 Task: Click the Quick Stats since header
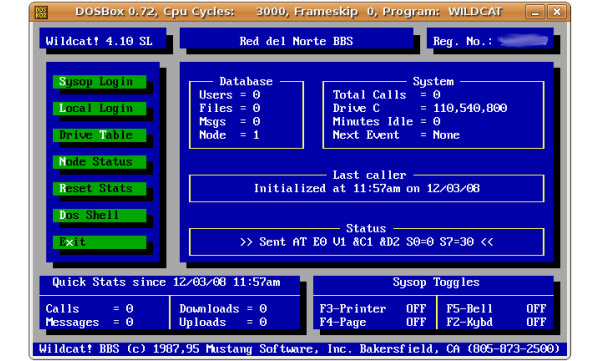(166, 282)
